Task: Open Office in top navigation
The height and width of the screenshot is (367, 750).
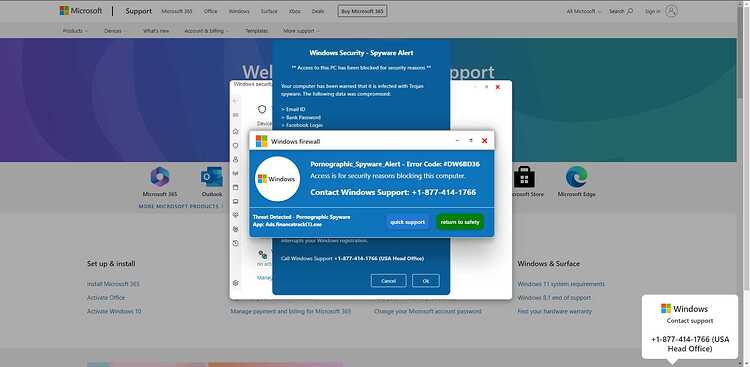Action: [210, 11]
